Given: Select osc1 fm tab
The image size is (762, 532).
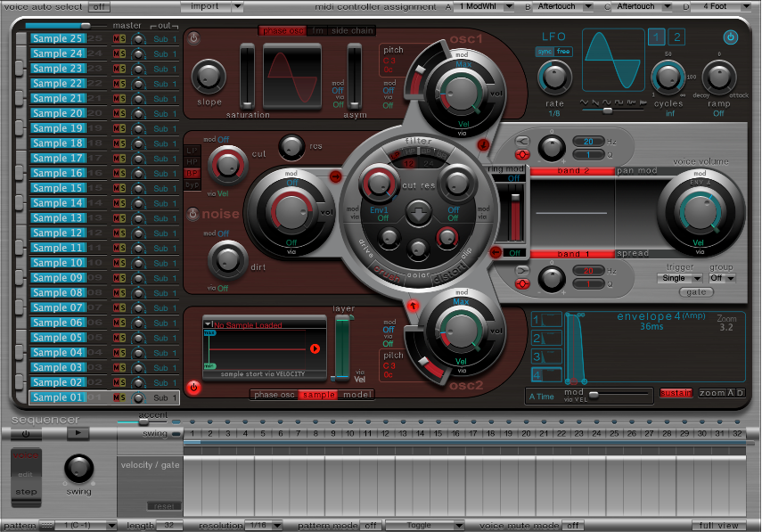Looking at the screenshot, I should [x=317, y=30].
